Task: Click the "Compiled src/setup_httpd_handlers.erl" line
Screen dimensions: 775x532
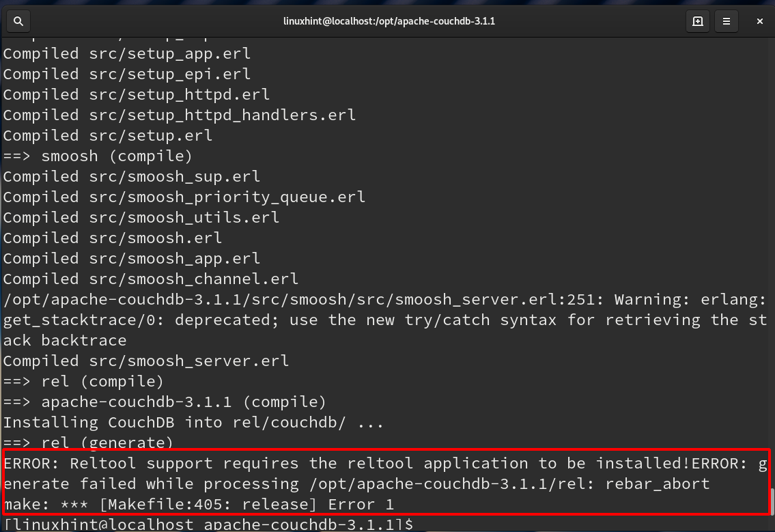Action: pyautogui.click(x=179, y=115)
